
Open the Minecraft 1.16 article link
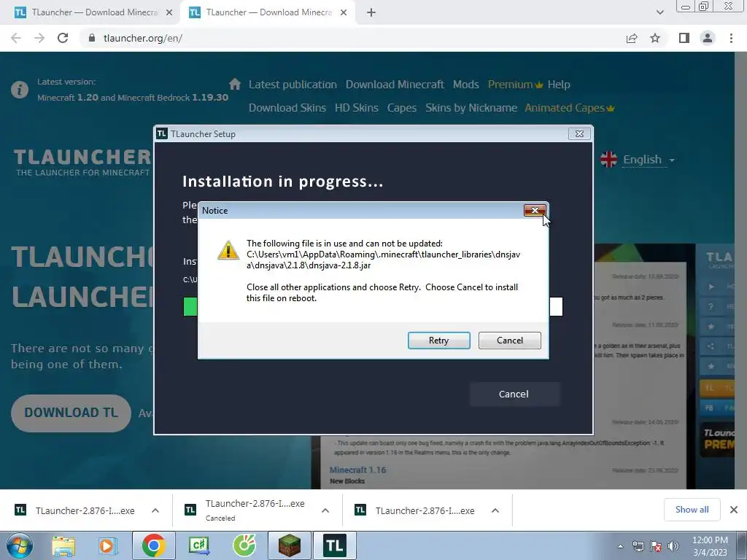[357, 470]
